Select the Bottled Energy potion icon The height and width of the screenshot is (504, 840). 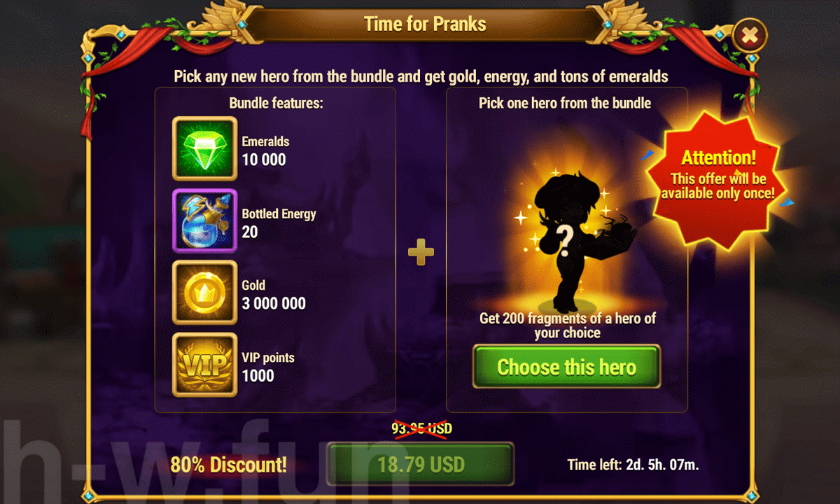[205, 221]
